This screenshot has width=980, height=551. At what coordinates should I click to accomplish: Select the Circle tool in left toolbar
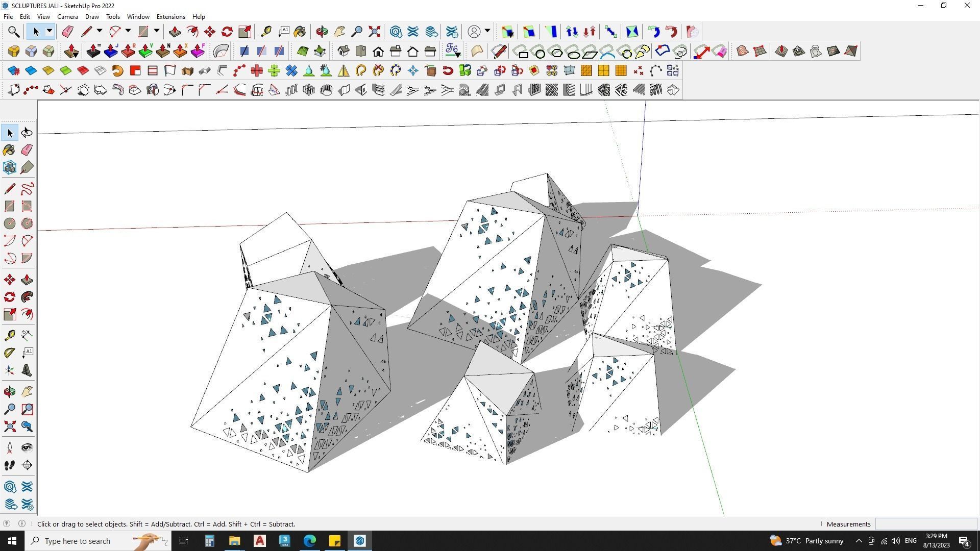[10, 223]
